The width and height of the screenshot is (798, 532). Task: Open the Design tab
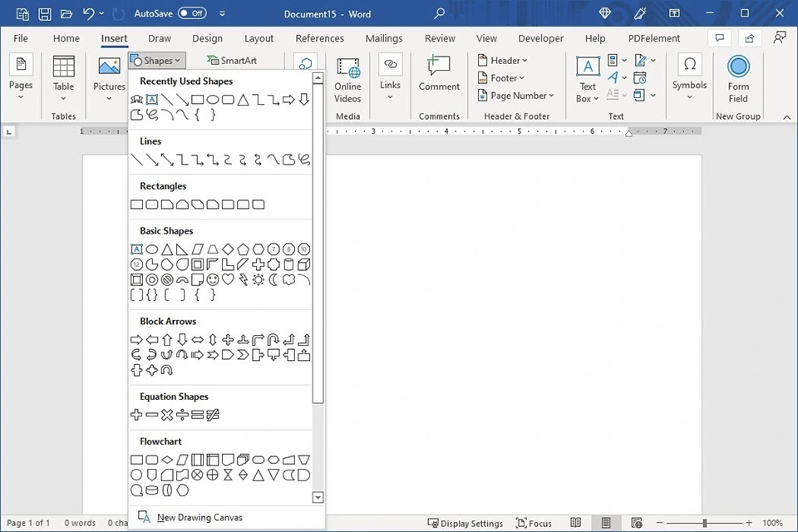[207, 38]
